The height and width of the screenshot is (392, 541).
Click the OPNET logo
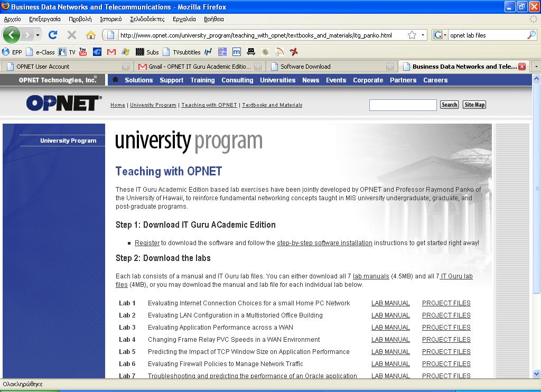64,103
